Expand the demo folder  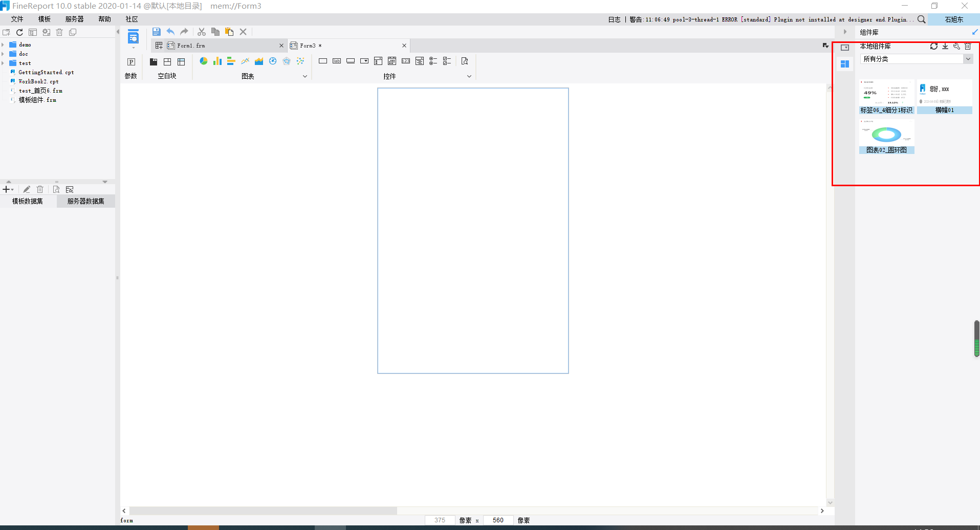3,45
